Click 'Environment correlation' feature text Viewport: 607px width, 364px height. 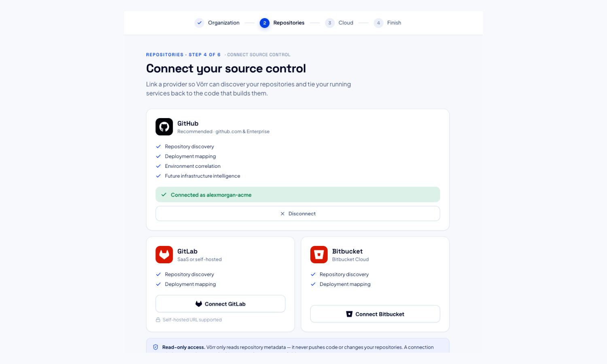[193, 166]
